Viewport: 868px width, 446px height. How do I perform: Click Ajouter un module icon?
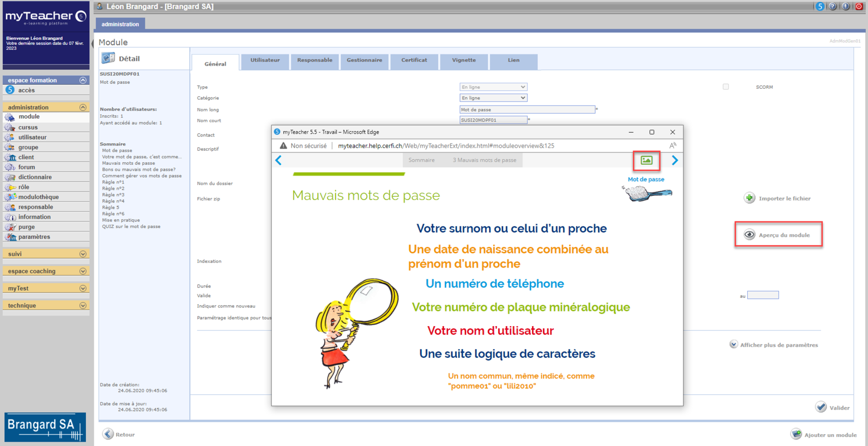796,435
